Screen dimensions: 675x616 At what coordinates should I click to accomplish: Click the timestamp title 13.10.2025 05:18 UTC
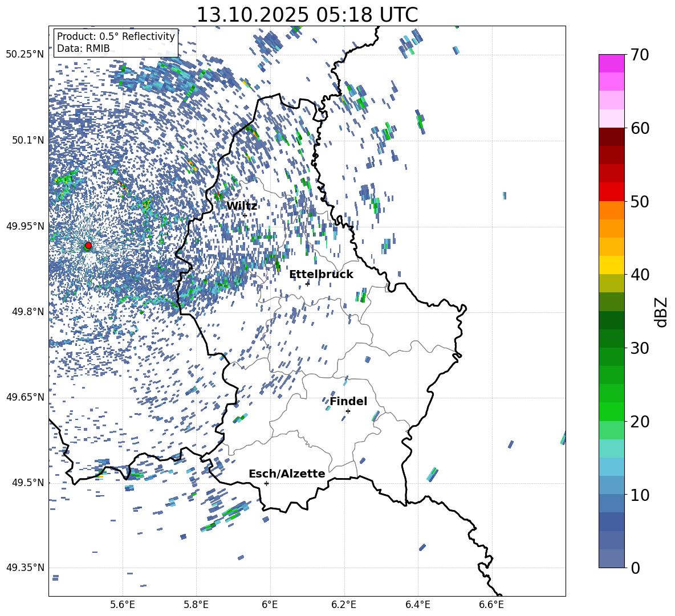(307, 15)
